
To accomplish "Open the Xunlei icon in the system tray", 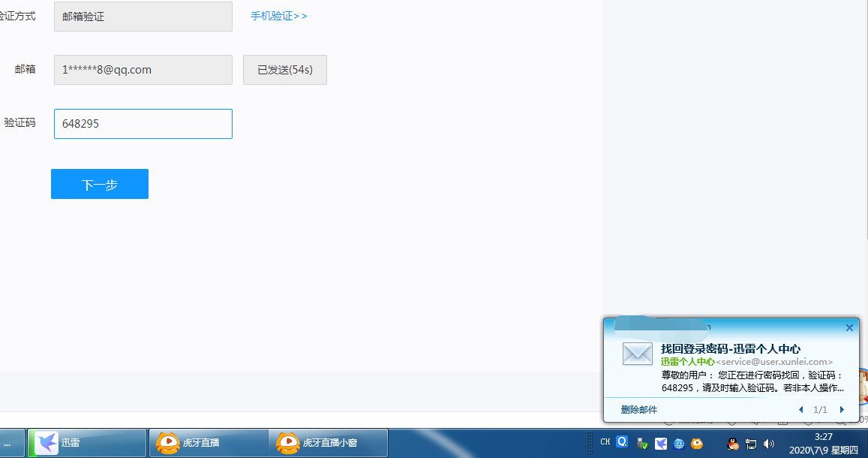I will point(660,443).
